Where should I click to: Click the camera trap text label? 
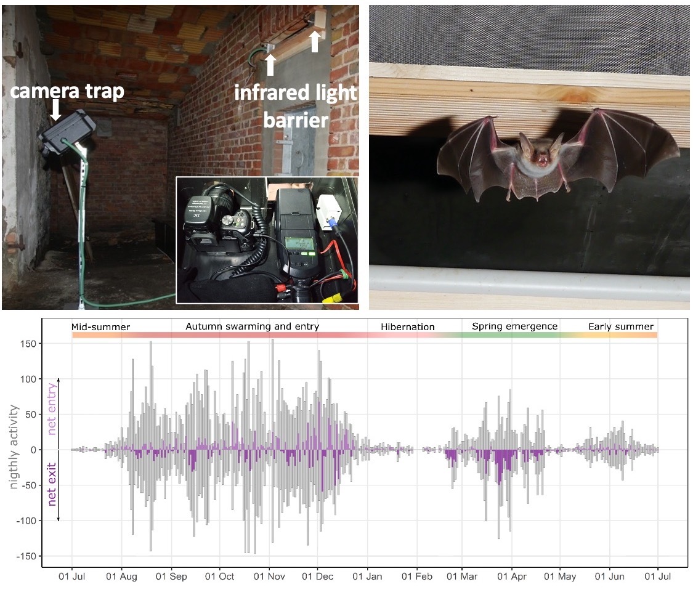(67, 91)
